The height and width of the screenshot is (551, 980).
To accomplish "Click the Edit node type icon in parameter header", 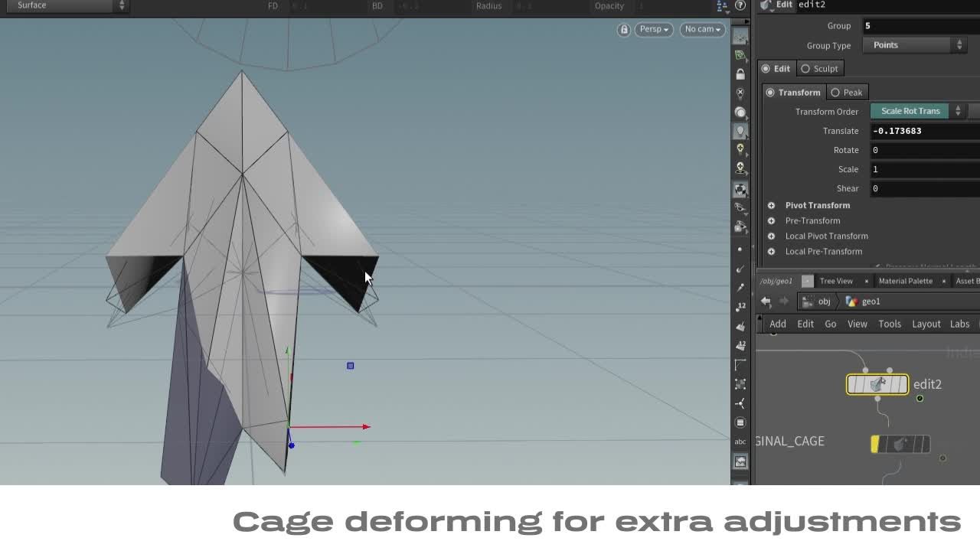I will [766, 5].
